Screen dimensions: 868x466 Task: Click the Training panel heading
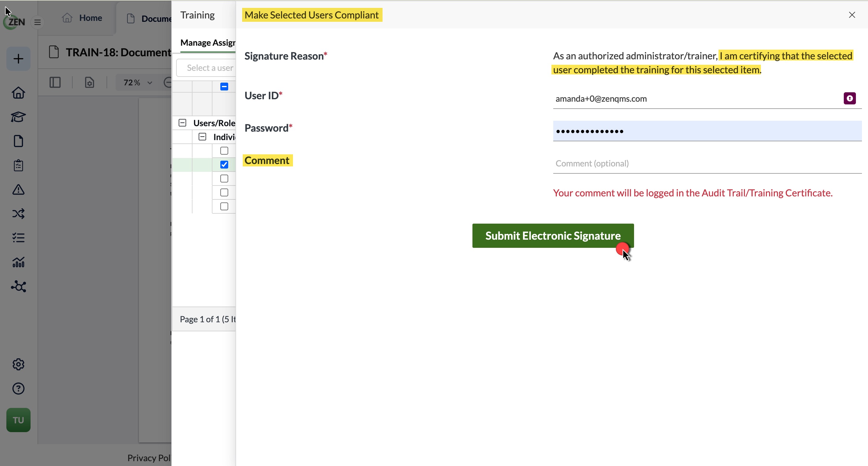197,15
